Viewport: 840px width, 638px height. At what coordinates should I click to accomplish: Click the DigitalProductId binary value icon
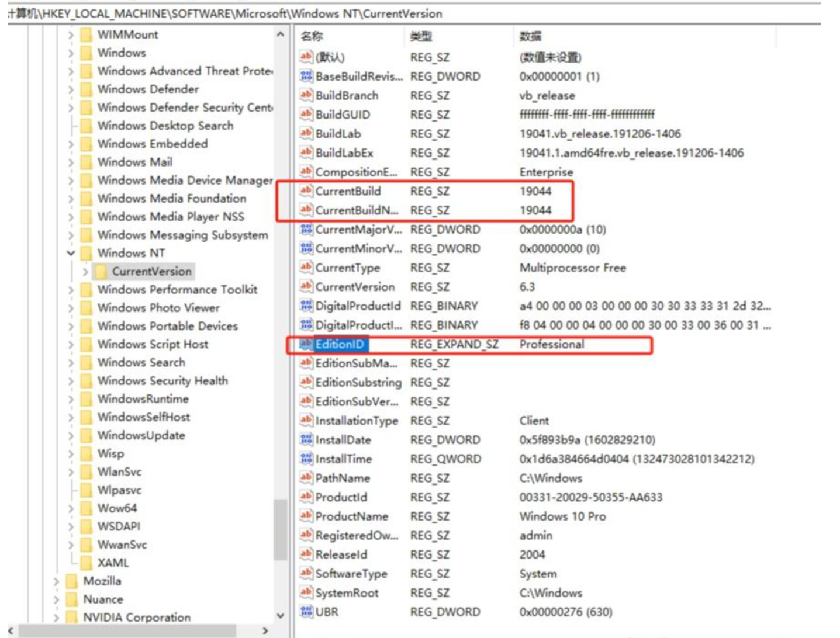coord(306,306)
